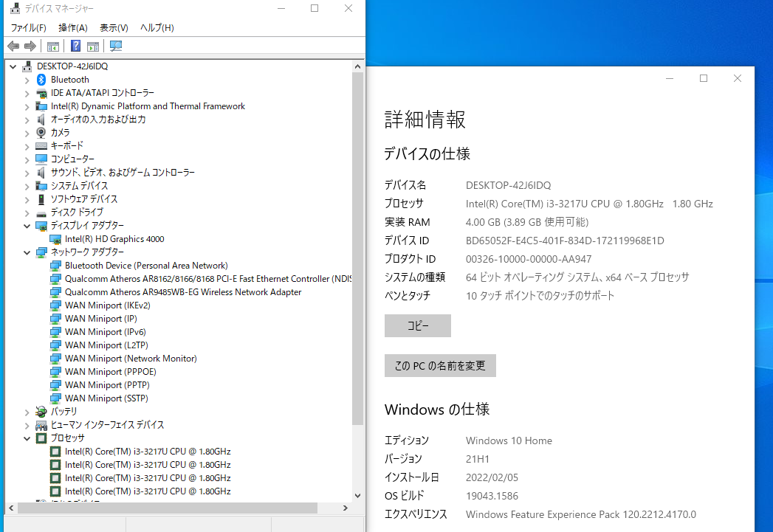Click the version (バージョン) value 21H1
Image resolution: width=773 pixels, height=532 pixels.
pos(478,459)
